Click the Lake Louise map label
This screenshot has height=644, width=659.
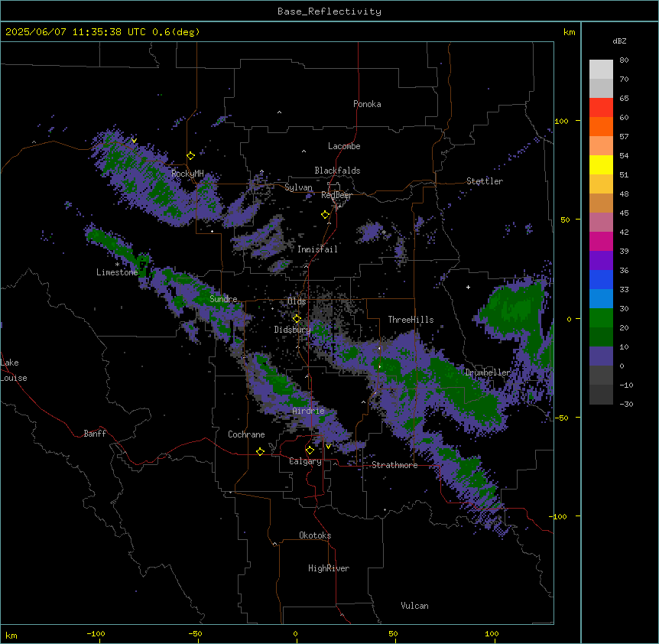tap(14, 370)
